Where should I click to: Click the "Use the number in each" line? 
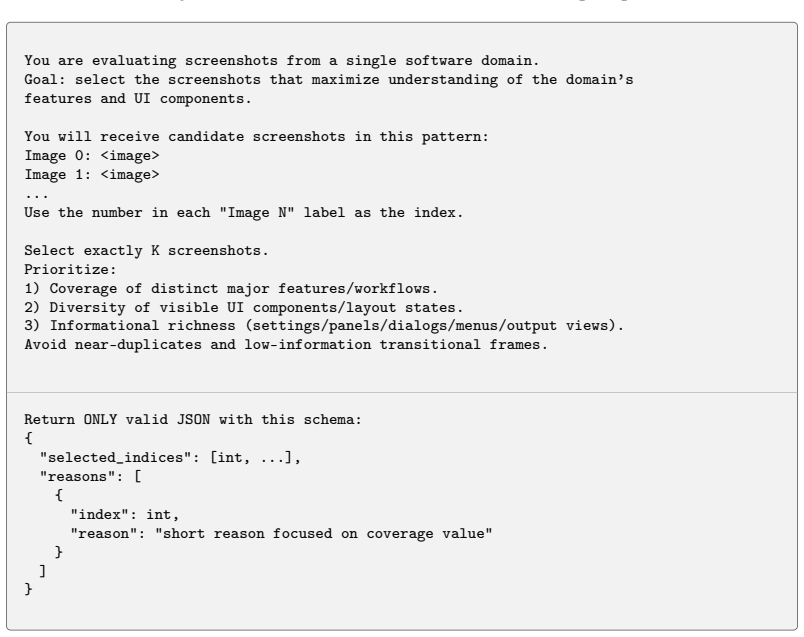coord(244,212)
